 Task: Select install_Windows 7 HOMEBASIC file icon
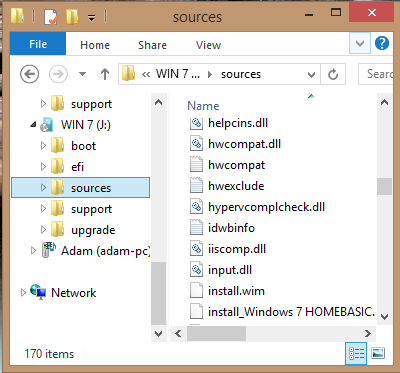coord(196,312)
